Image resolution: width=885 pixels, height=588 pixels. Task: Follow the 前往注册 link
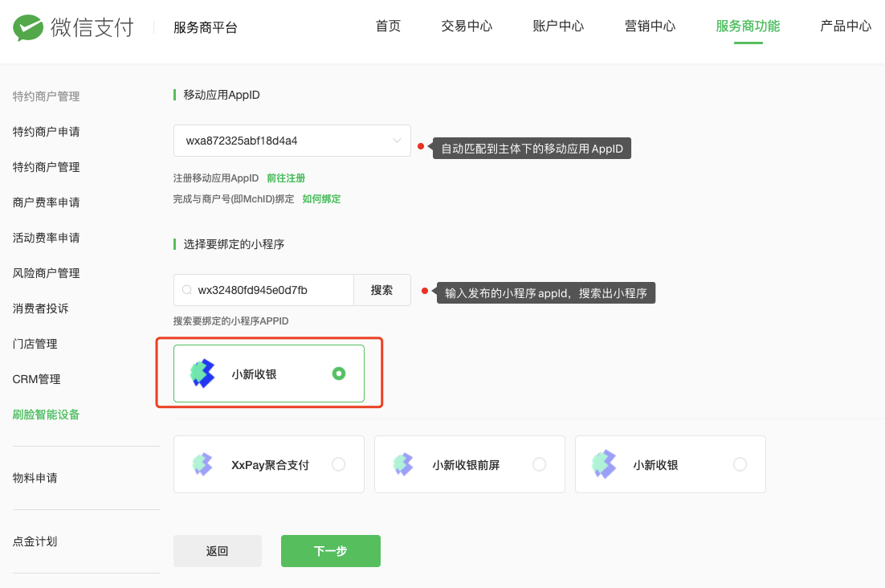[286, 178]
